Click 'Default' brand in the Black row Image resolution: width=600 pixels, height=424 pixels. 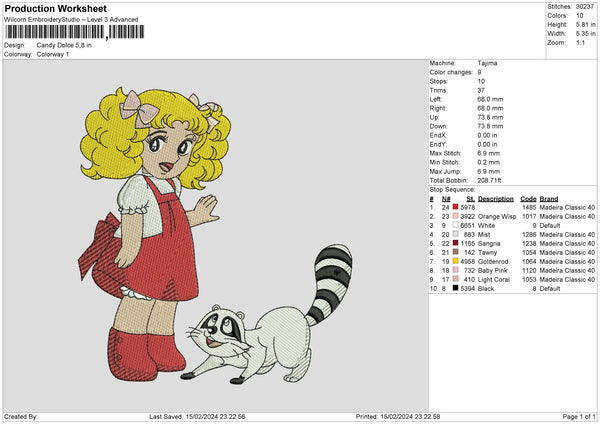point(550,289)
